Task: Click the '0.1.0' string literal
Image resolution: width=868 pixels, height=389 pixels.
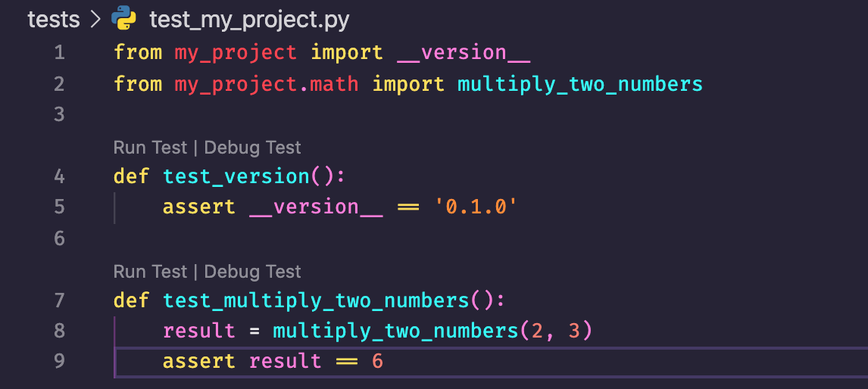Action: (476, 207)
